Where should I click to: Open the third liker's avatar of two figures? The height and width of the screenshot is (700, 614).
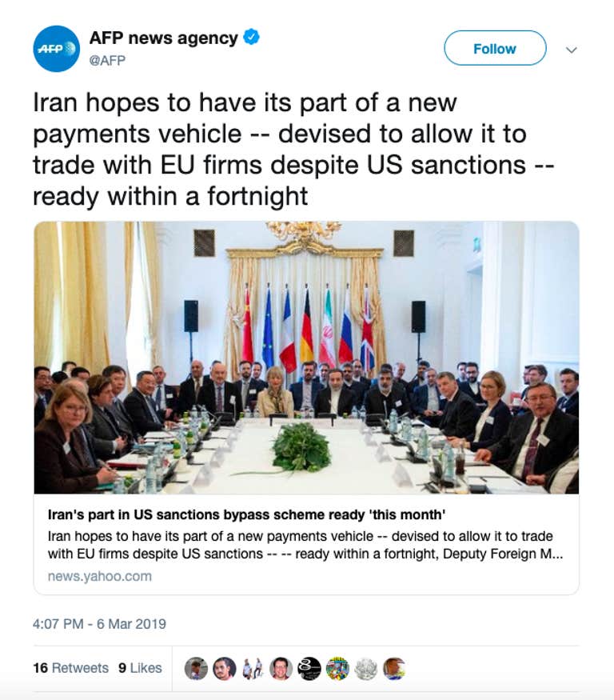point(252,668)
